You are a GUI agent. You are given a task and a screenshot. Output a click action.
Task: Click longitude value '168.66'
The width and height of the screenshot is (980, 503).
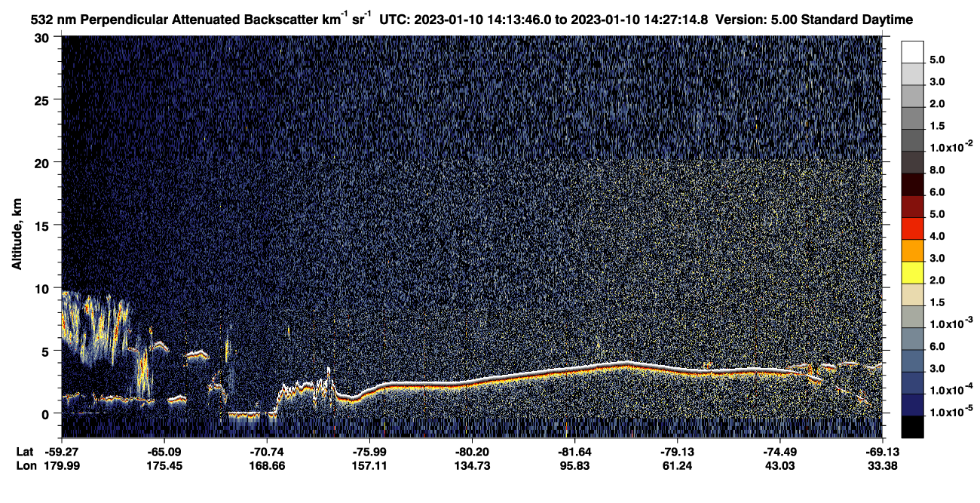[x=266, y=465]
